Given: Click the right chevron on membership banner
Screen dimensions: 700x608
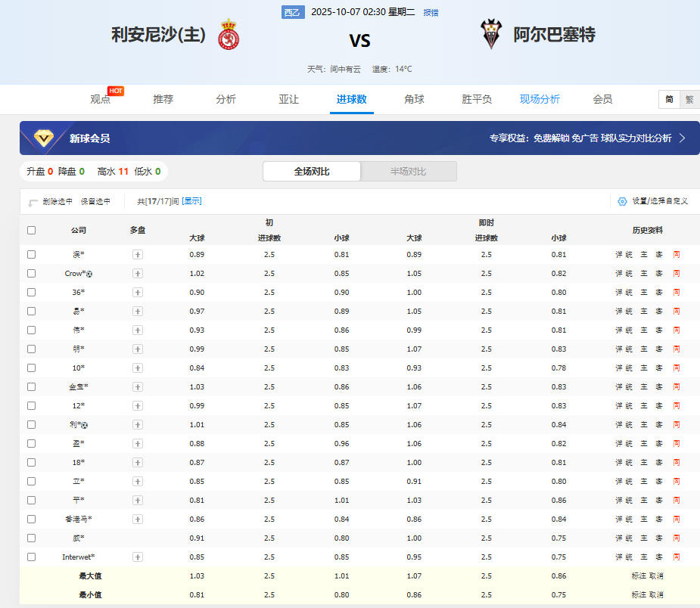Looking at the screenshot, I should (x=682, y=138).
